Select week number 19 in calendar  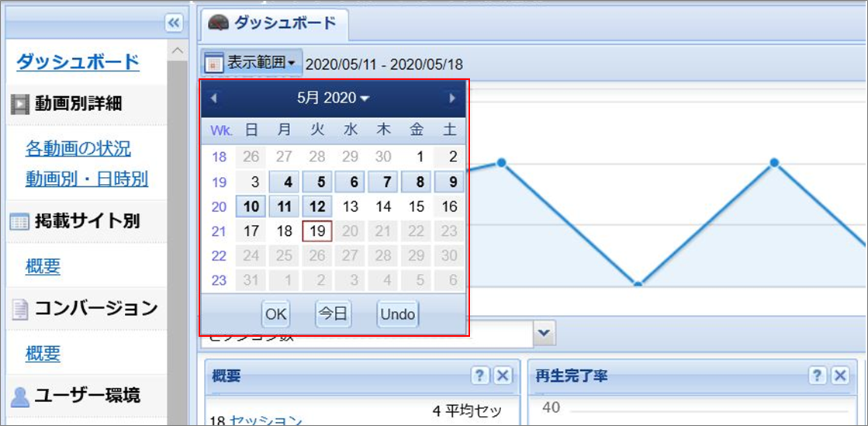(x=220, y=182)
